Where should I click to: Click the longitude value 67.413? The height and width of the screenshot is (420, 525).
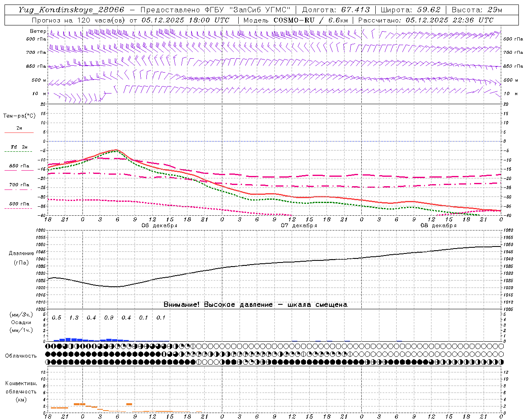[x=355, y=10]
